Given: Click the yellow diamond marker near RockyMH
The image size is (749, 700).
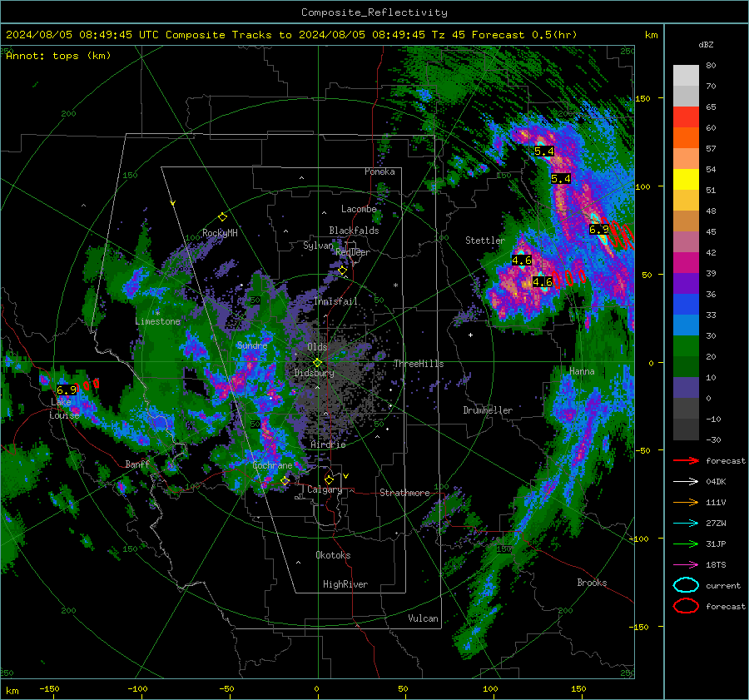Looking at the screenshot, I should (x=222, y=217).
